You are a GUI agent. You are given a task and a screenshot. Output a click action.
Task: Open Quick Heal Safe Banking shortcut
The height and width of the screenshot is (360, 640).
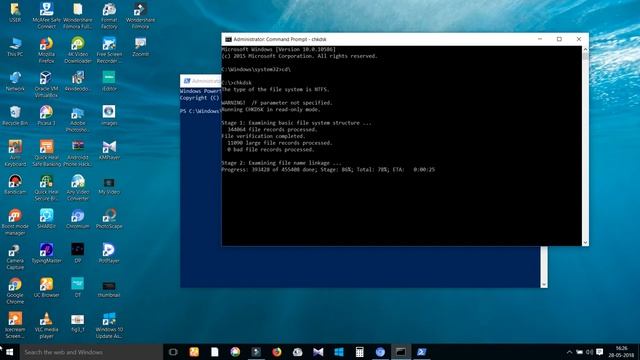click(x=47, y=153)
